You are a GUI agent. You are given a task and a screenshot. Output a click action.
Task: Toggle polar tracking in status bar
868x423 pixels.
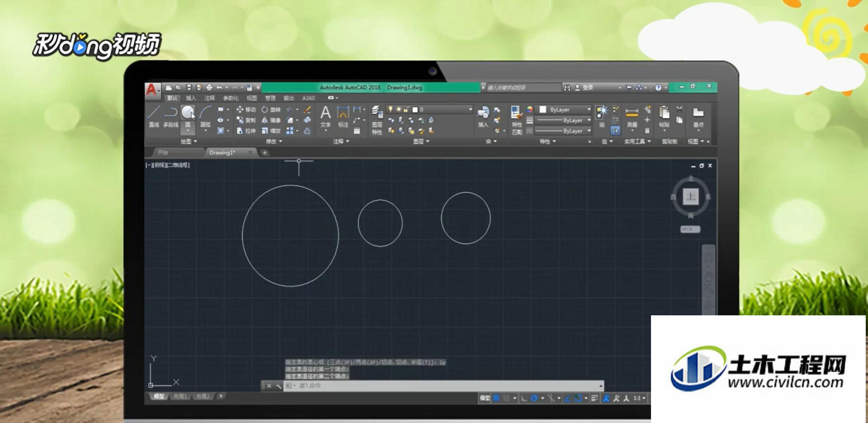tap(534, 398)
